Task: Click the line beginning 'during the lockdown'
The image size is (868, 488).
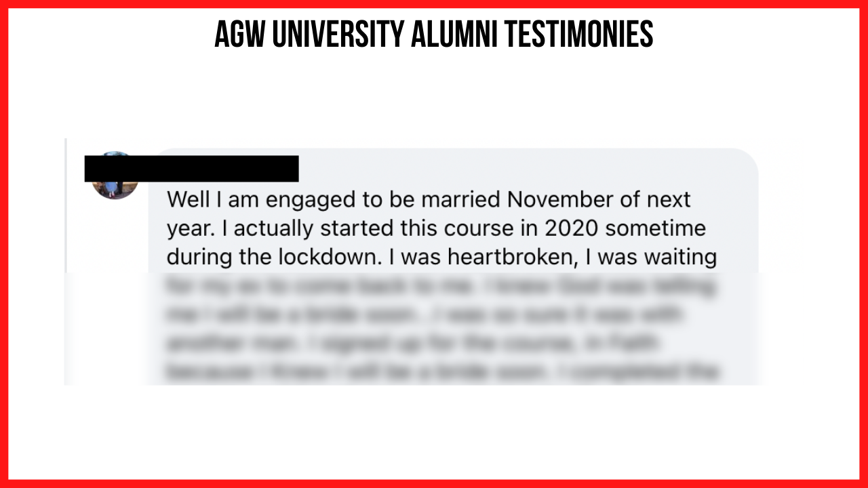Action: click(441, 258)
